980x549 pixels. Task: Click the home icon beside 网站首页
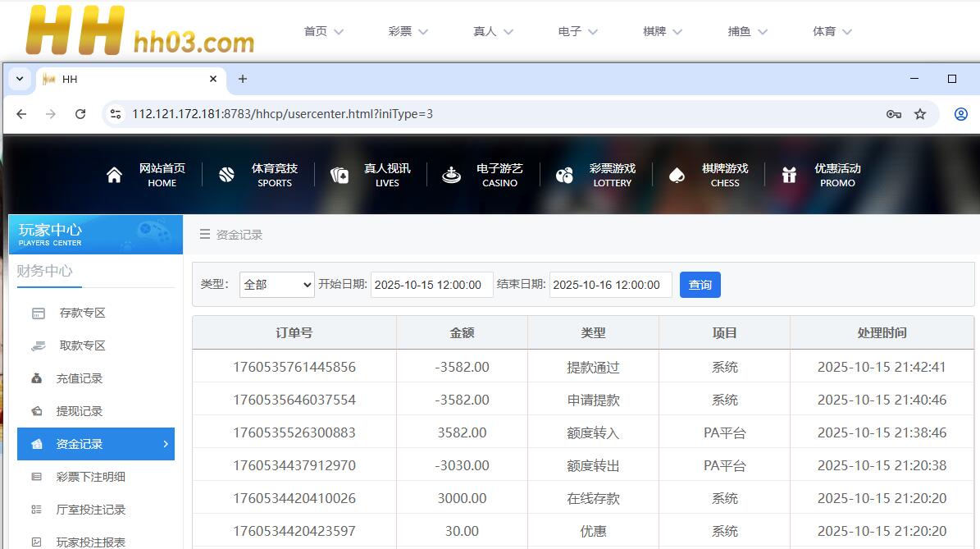pos(114,175)
